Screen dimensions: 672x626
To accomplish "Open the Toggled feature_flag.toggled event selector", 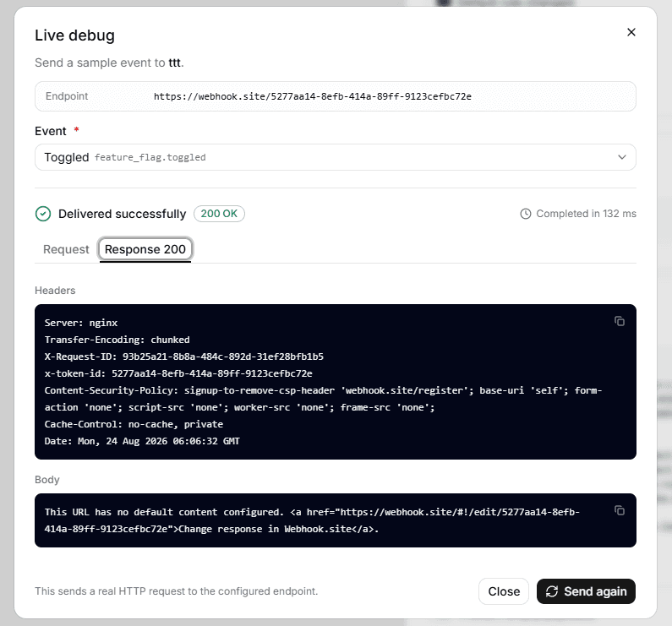I will [x=335, y=157].
